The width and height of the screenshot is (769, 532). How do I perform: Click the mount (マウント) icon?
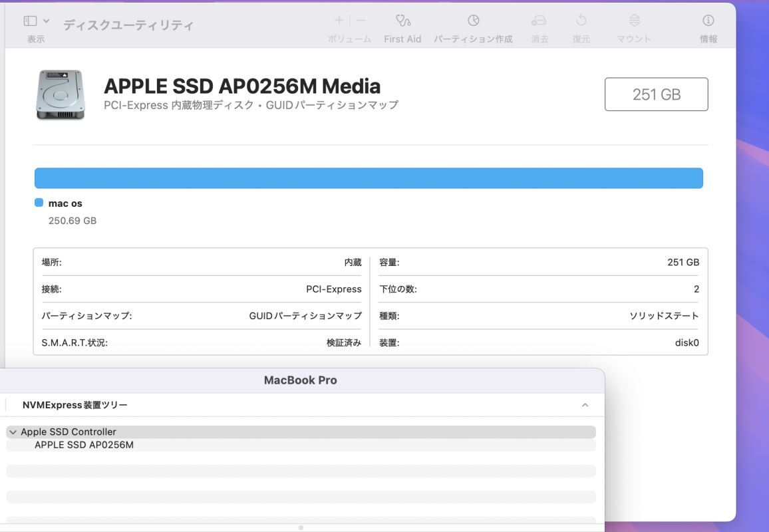pos(634,21)
